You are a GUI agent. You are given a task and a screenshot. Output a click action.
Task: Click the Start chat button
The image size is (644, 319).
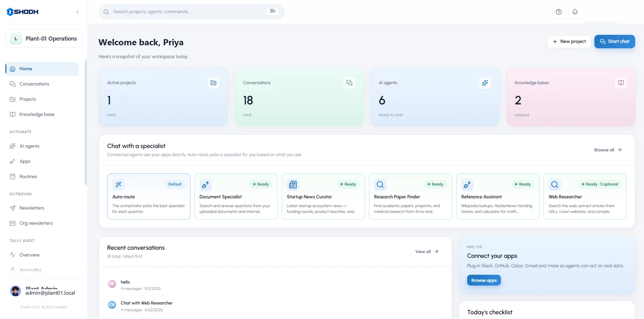[615, 41]
